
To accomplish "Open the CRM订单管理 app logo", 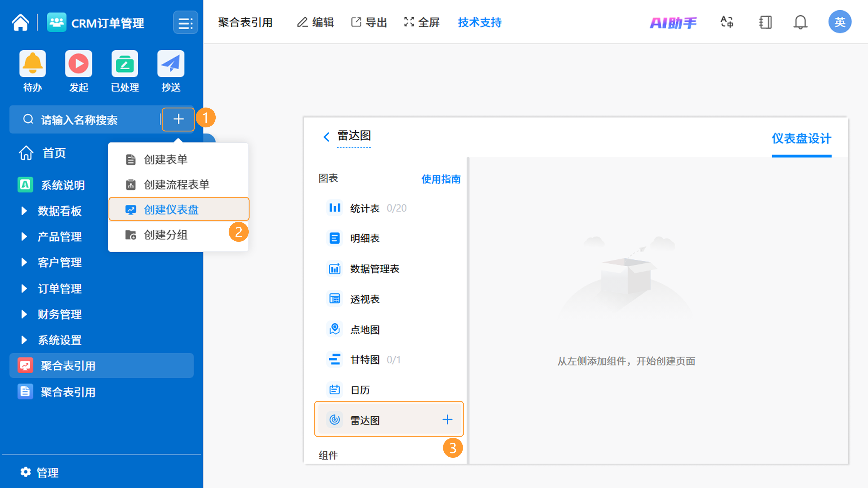I will coord(56,23).
